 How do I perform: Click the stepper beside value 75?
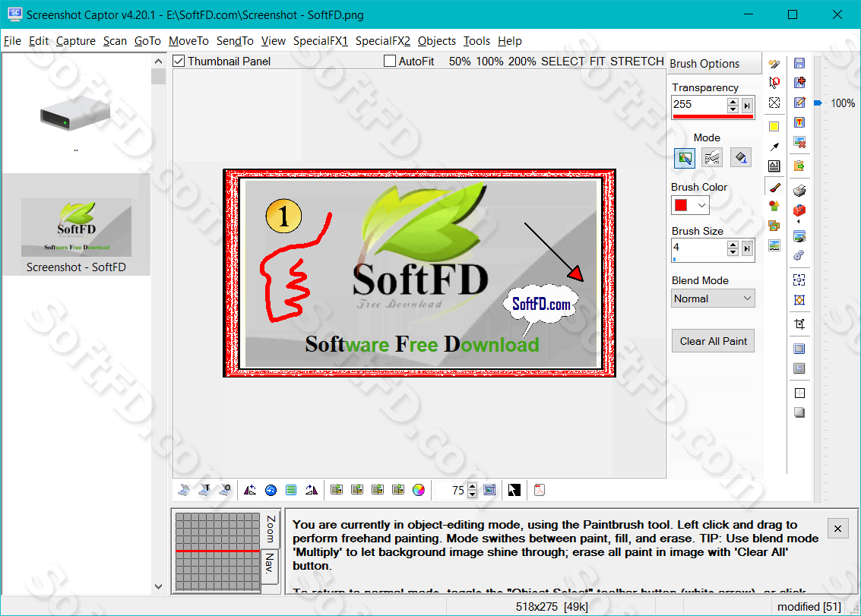tap(472, 490)
